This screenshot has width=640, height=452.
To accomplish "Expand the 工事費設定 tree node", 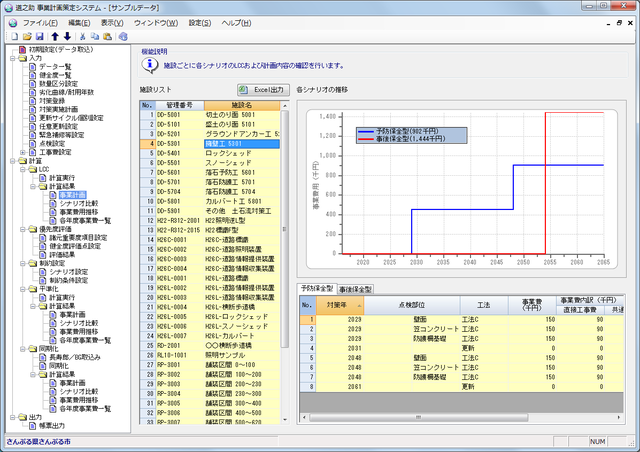I will tap(20, 152).
